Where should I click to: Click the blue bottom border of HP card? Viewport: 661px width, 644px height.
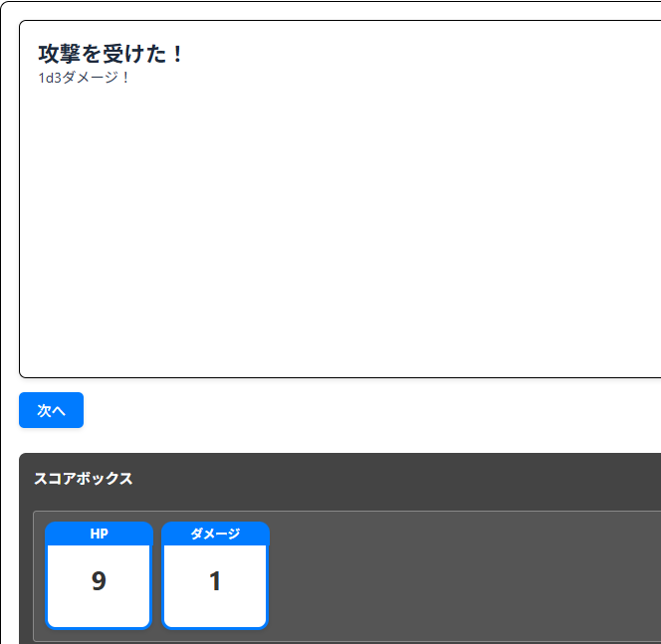(99, 628)
